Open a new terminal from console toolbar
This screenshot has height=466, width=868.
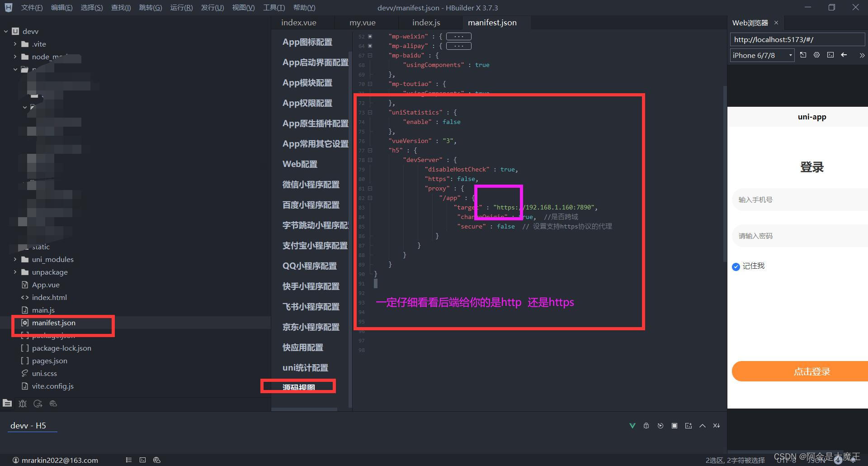[689, 426]
